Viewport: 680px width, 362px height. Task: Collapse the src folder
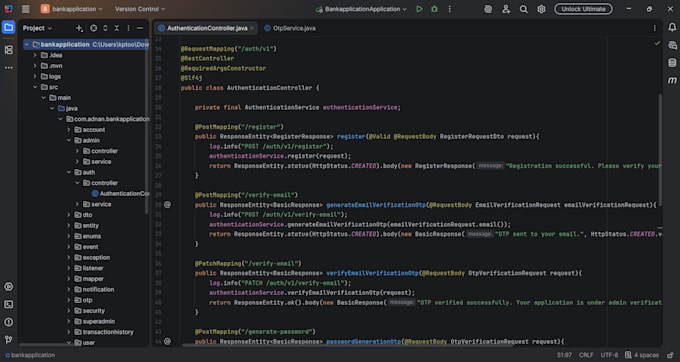(35, 87)
